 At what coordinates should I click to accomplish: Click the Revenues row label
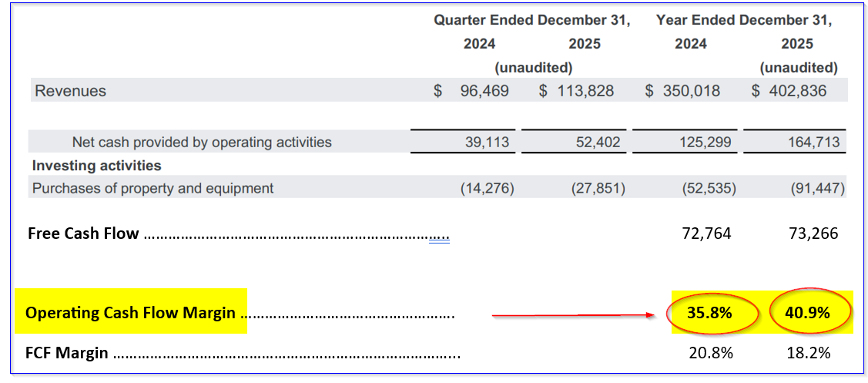[x=71, y=91]
